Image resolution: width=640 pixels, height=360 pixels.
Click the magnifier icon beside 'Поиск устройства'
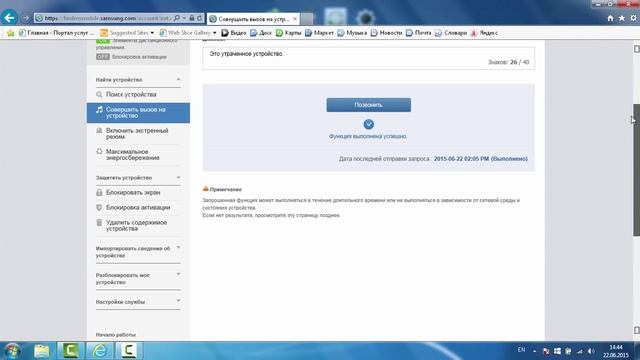coord(99,95)
